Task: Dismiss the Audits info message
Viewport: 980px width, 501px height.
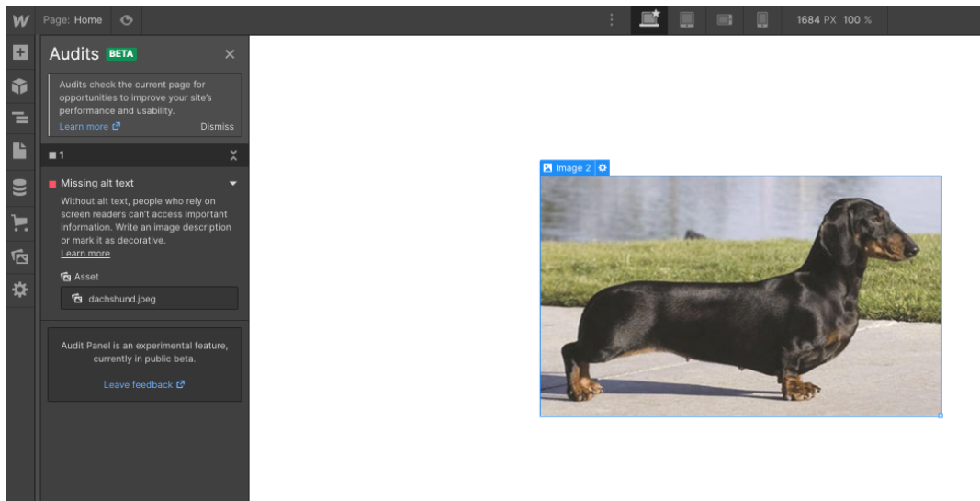Action: coord(217,126)
